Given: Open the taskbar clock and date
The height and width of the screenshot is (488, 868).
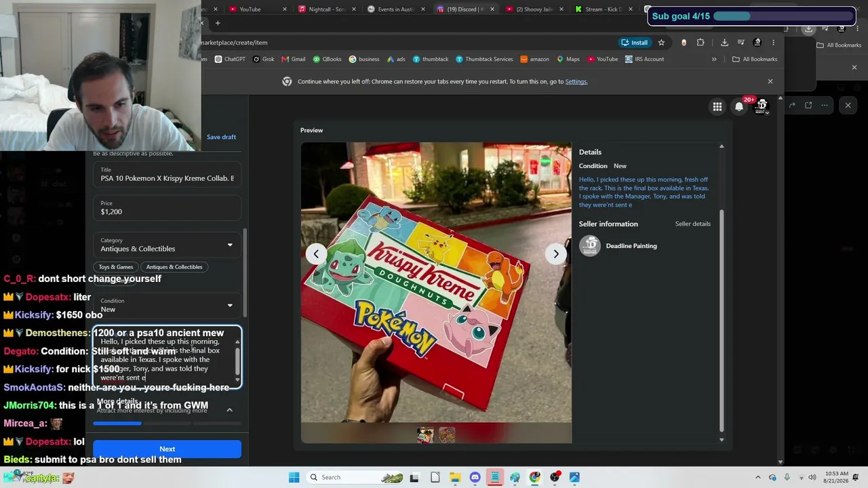Looking at the screenshot, I should coord(835,477).
